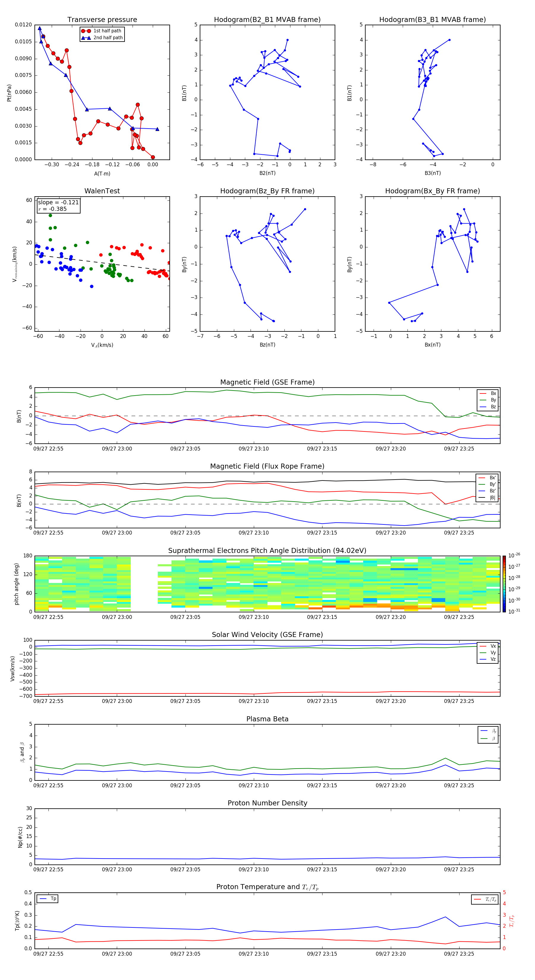Click the 'WalenTest' plot title
The width and height of the screenshot is (535, 980).
(102, 191)
